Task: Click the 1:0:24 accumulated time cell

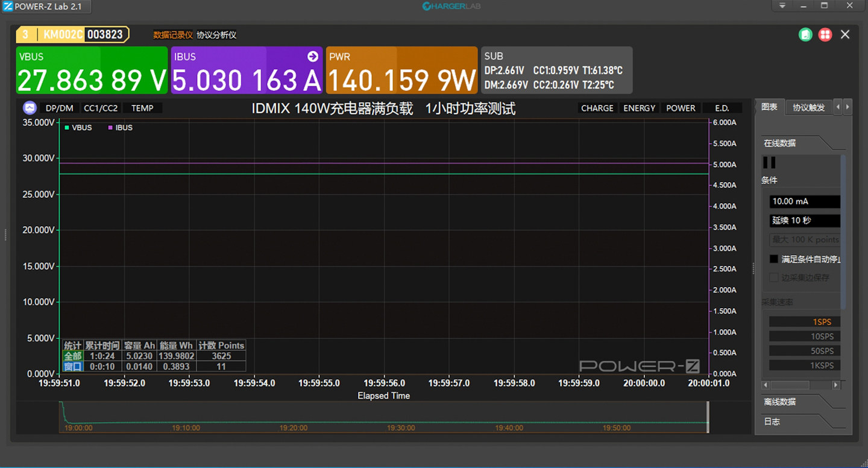Action: click(x=102, y=356)
